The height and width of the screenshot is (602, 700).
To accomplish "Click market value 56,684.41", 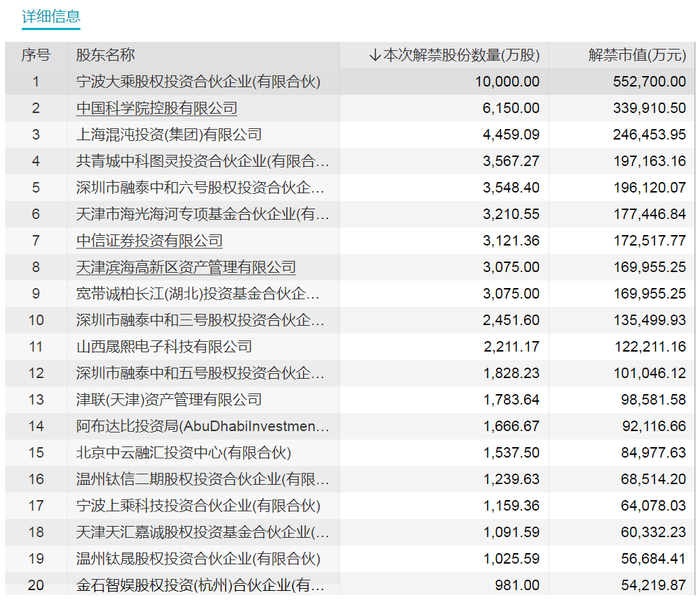I will pyautogui.click(x=654, y=559).
